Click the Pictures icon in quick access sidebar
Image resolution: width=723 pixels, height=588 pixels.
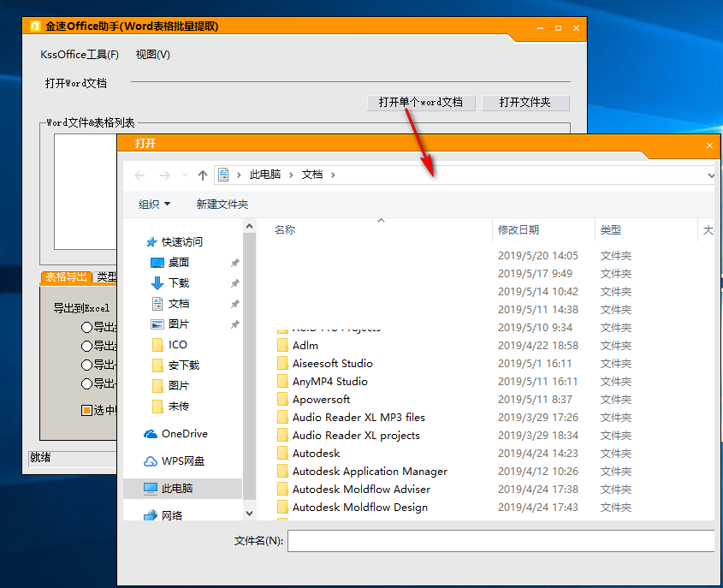click(157, 324)
